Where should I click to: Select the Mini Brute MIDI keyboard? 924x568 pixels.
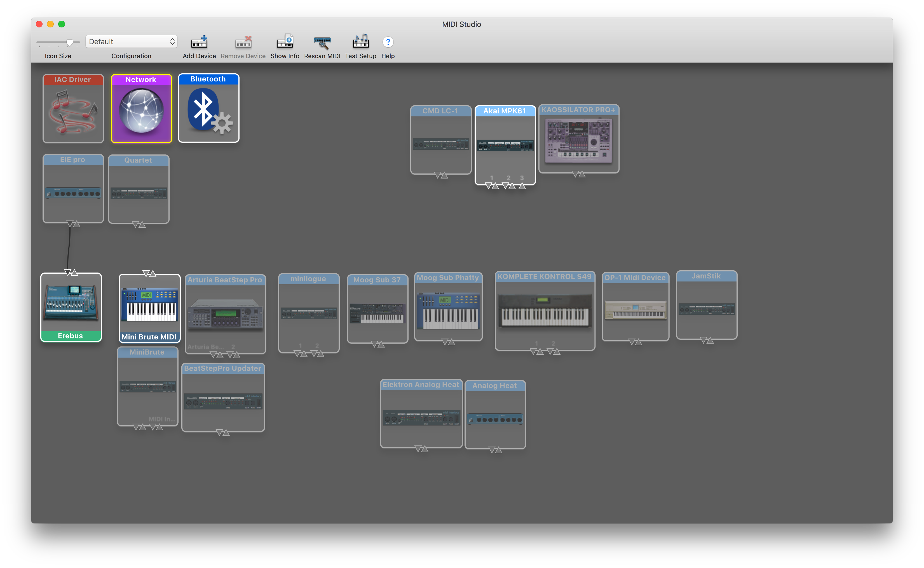pos(149,304)
